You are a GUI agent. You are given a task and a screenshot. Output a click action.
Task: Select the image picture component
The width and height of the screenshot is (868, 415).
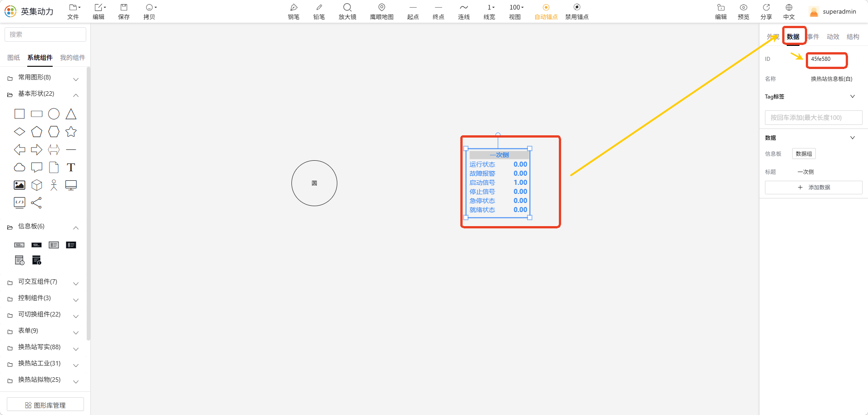[20, 185]
